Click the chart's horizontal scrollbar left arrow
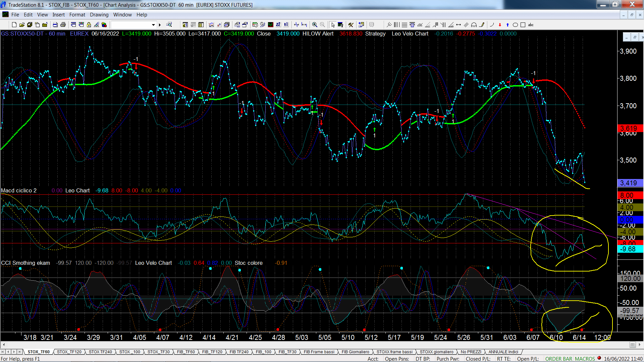644x362 pixels. [x=4, y=345]
